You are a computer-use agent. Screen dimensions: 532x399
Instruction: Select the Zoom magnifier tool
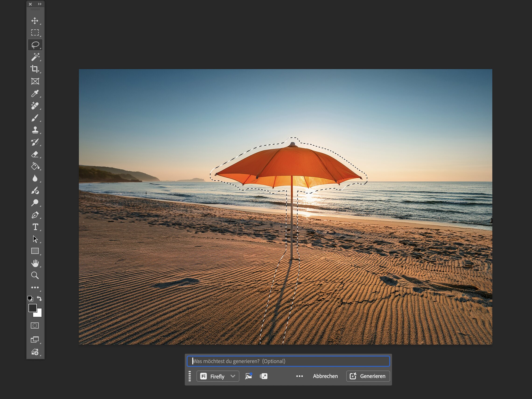[35, 275]
